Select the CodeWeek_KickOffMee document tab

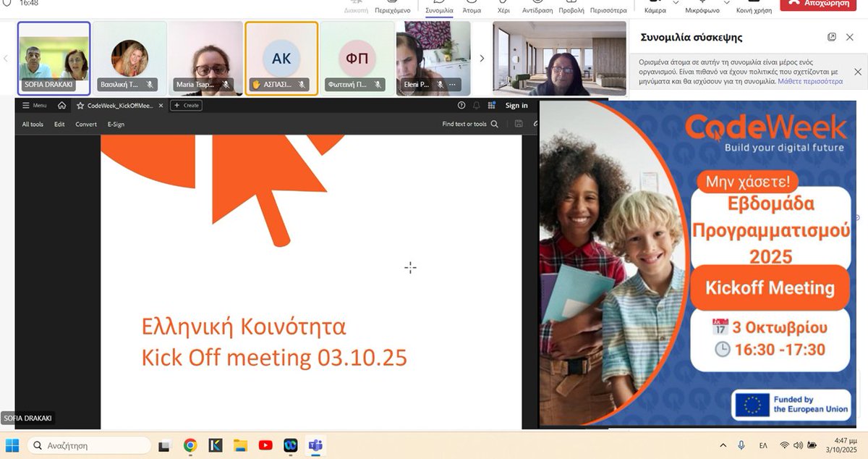120,105
